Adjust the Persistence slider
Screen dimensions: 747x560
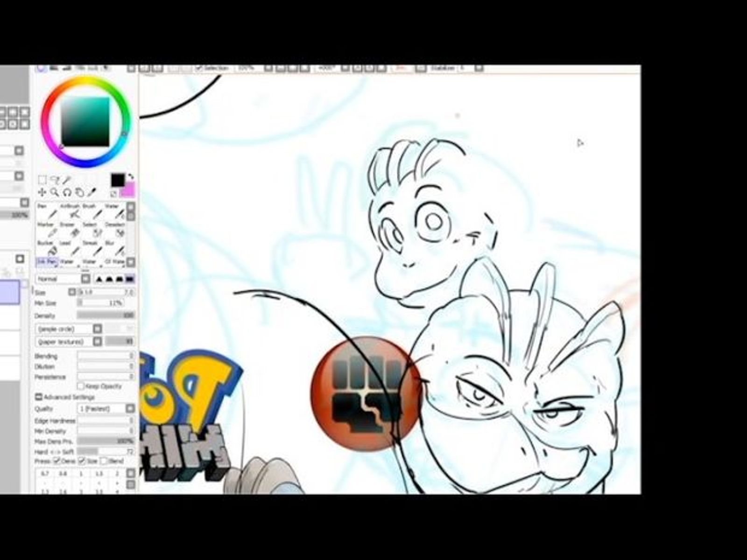106,377
